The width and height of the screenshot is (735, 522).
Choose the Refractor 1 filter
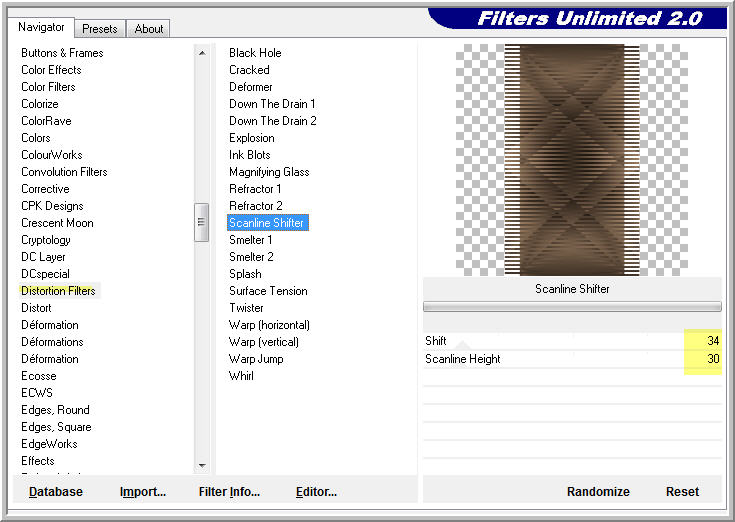[x=255, y=189]
